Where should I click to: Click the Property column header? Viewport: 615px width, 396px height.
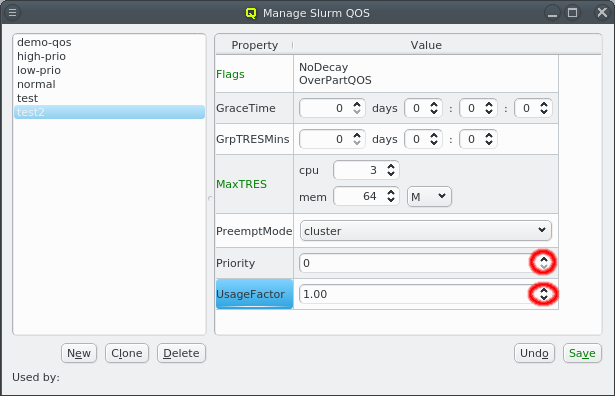[x=255, y=45]
